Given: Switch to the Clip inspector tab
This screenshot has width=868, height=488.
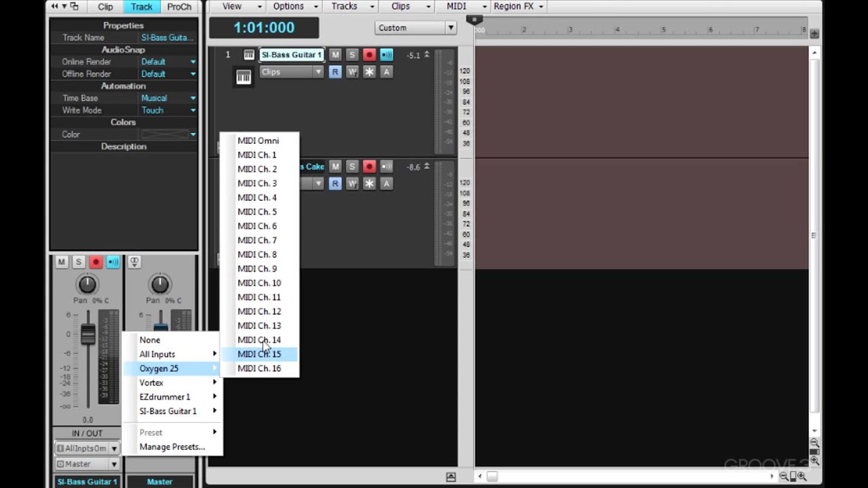Looking at the screenshot, I should coord(105,7).
